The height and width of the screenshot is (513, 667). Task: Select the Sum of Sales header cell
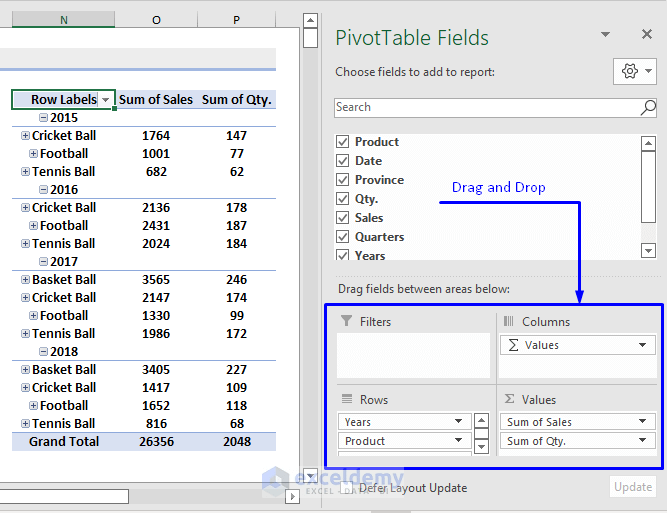156,100
